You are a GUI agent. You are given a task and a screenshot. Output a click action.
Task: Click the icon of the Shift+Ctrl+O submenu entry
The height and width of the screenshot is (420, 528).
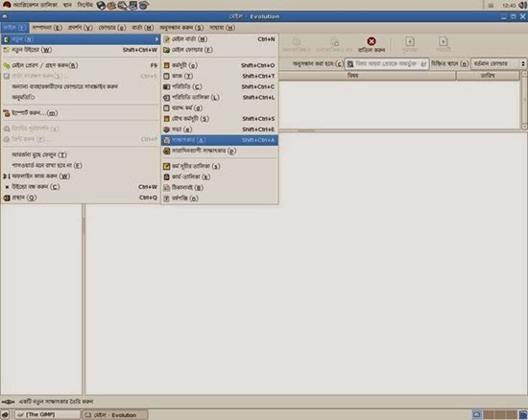coord(166,65)
